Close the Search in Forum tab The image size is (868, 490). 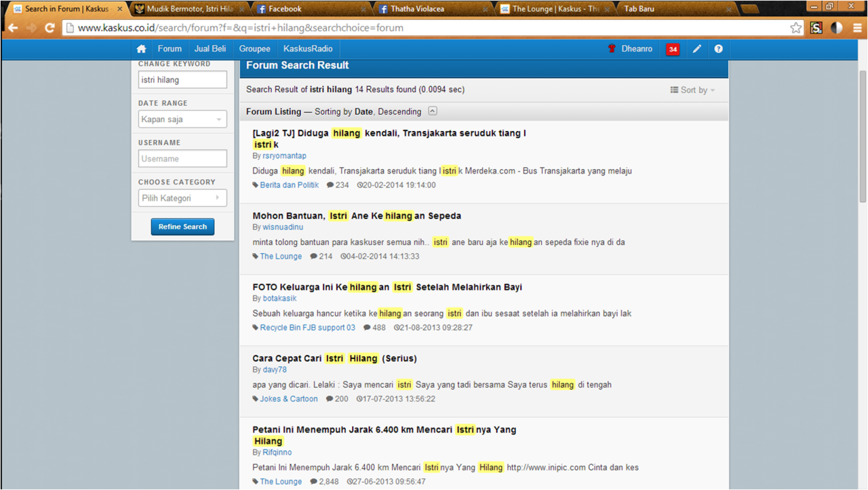click(120, 9)
